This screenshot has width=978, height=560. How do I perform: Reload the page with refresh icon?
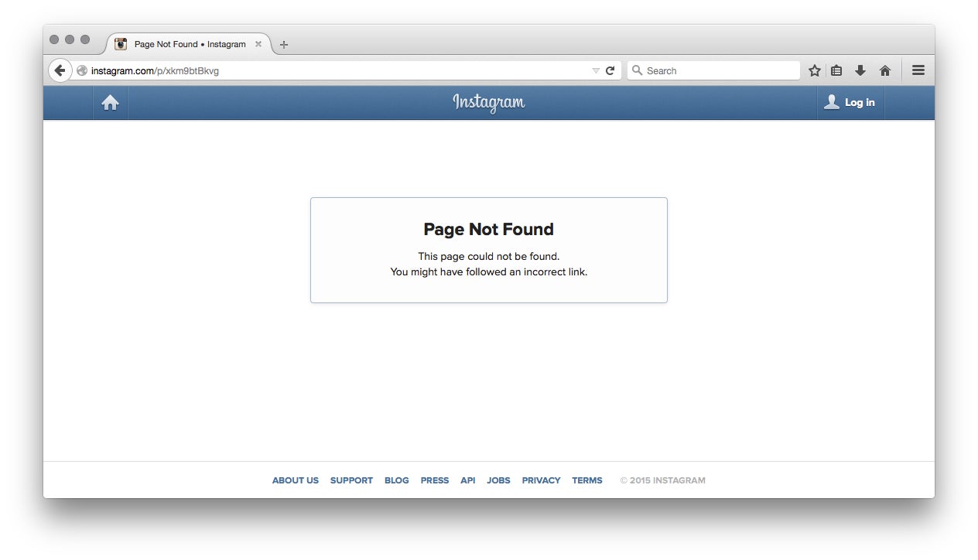[x=610, y=70]
